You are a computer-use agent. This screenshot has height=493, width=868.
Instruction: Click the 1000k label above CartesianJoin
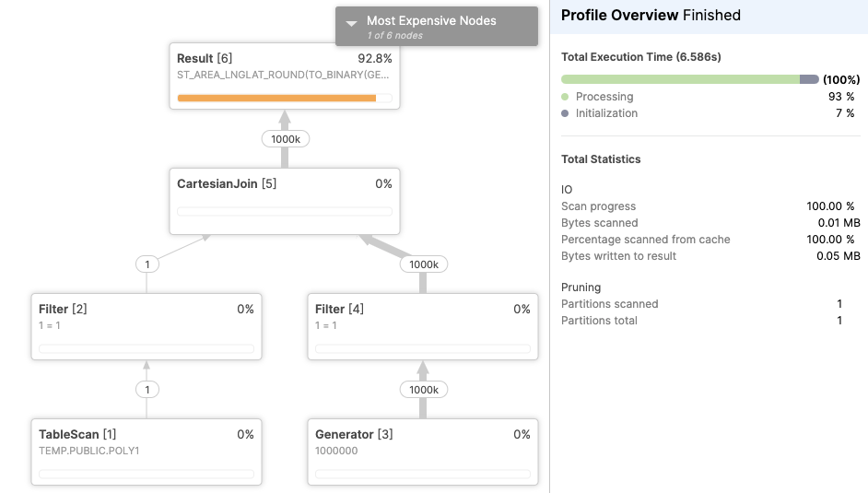pos(285,139)
